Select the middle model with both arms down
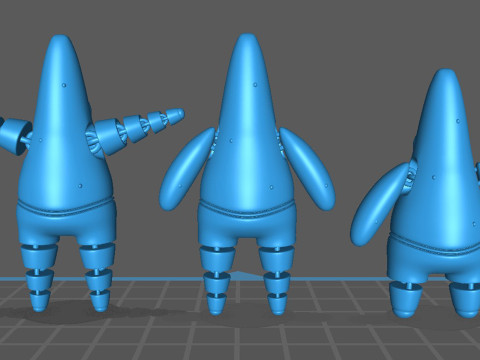 (x=247, y=173)
